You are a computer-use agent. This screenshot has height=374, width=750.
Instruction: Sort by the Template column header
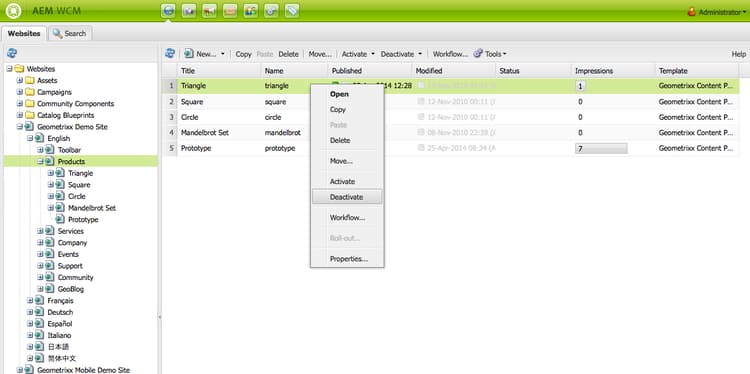[696, 70]
